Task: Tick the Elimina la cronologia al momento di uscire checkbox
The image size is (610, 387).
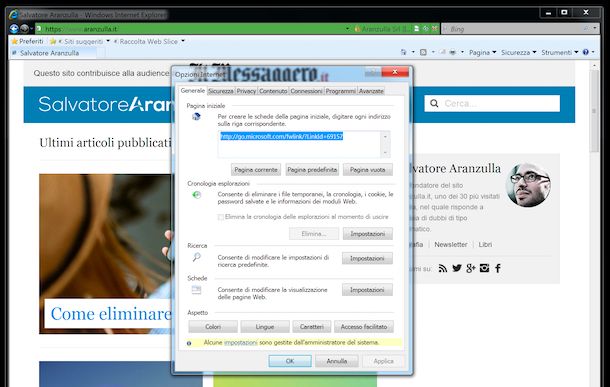Action: [x=221, y=217]
